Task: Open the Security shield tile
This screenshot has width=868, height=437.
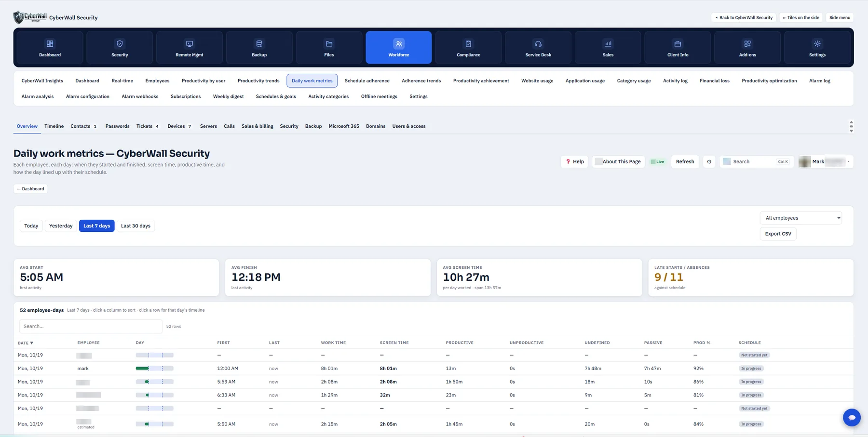Action: pos(120,47)
